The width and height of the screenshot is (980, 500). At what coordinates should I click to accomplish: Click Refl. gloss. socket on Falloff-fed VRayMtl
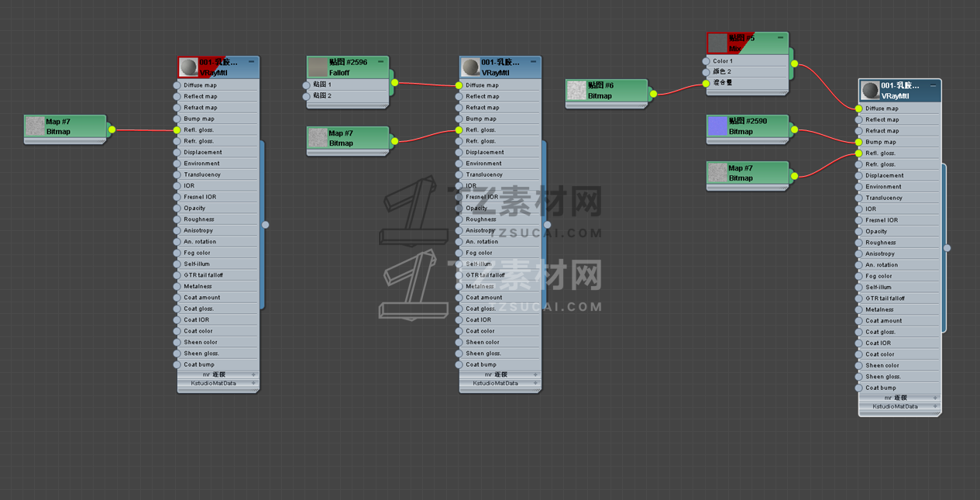pyautogui.click(x=459, y=130)
